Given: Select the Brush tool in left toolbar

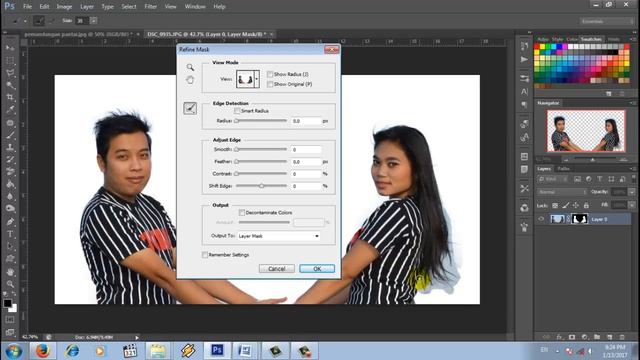Looking at the screenshot, I should (x=10, y=135).
